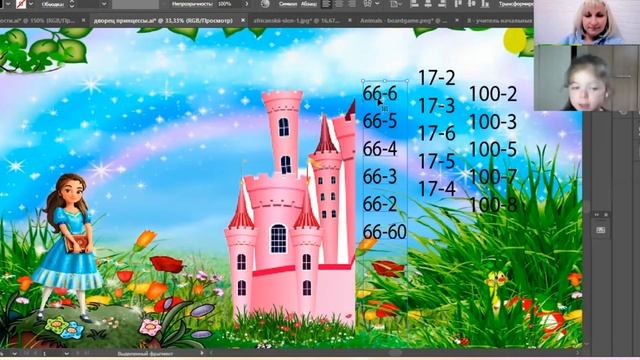Click horizontal align left icon
640x360 pixels.
click(x=414, y=4)
